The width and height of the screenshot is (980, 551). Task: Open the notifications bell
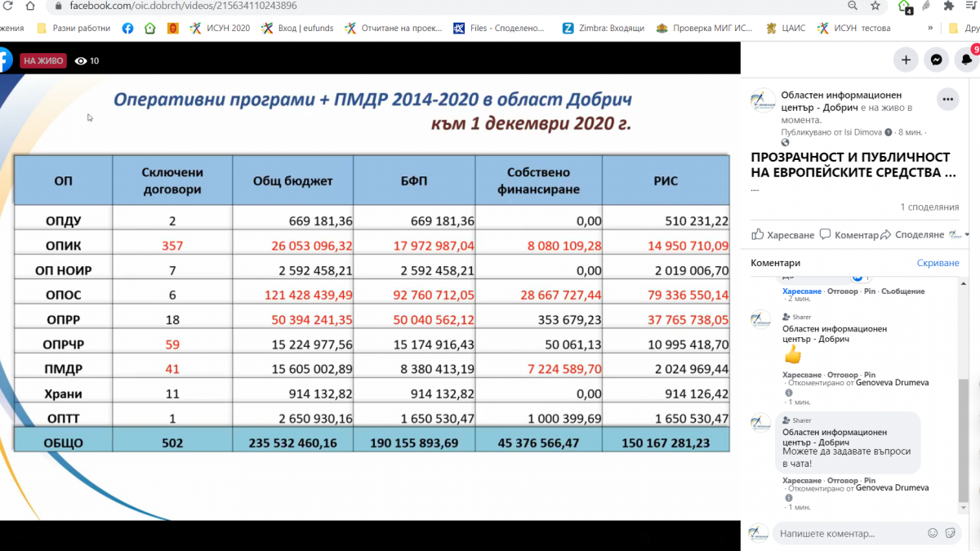[x=967, y=60]
